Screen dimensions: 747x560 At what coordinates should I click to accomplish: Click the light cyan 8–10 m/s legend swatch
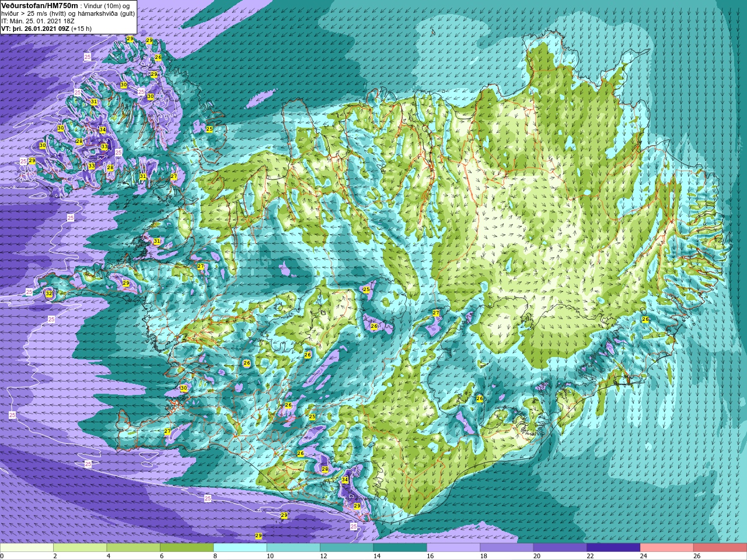coord(240,548)
